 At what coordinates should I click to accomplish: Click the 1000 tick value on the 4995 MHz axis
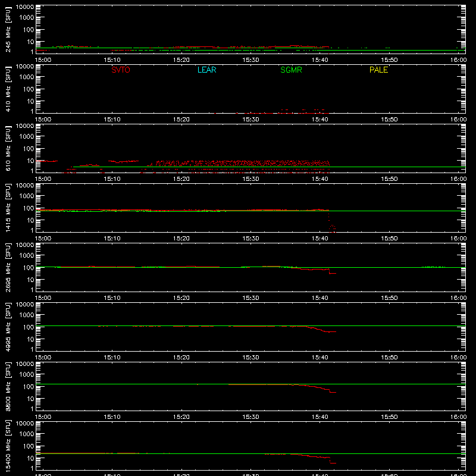[x=27, y=315]
